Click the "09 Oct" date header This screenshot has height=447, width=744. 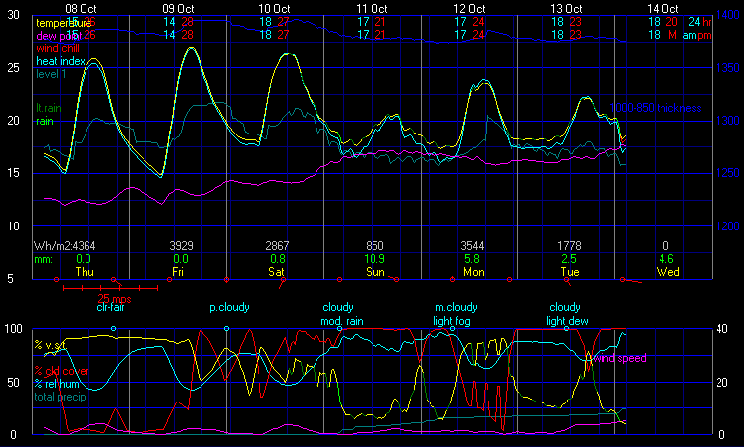(178, 9)
